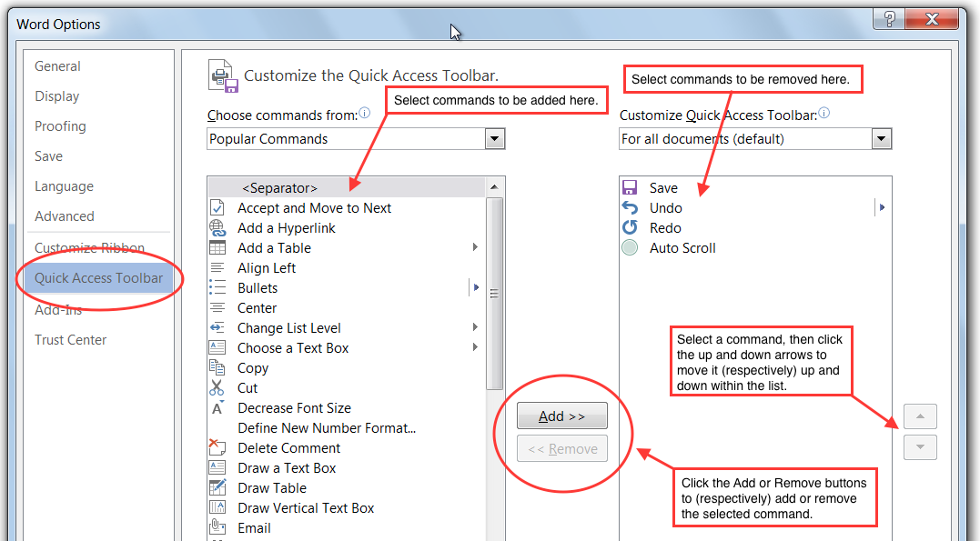Click the Center alignment icon
Image resolution: width=980 pixels, height=541 pixels.
[217, 307]
